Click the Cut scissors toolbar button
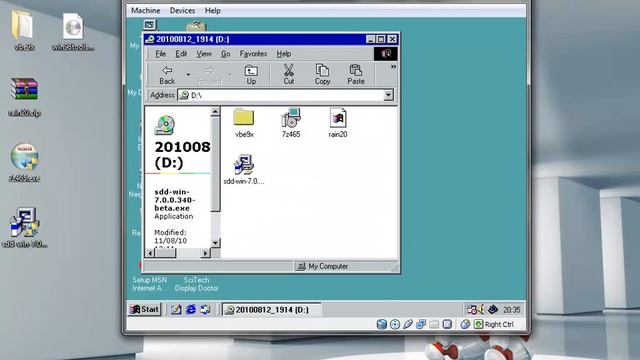640x360 pixels. [x=289, y=75]
